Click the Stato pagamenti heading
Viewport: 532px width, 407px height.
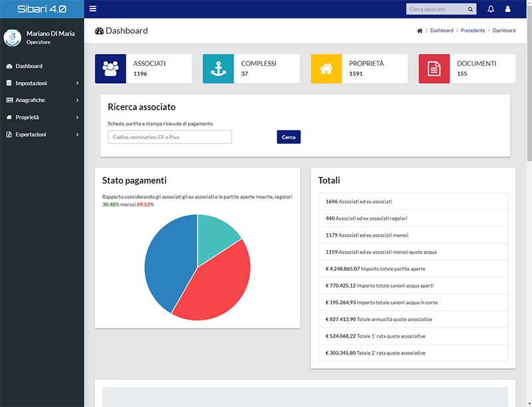point(134,180)
